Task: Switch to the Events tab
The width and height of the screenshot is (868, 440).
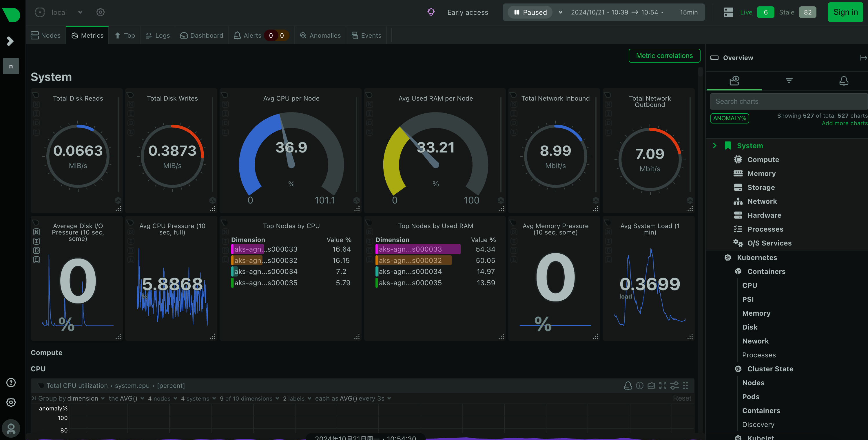Action: pyautogui.click(x=366, y=35)
